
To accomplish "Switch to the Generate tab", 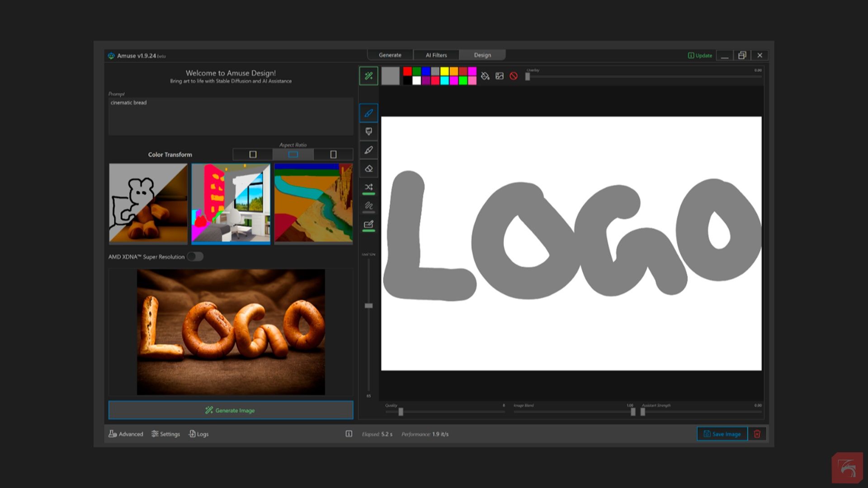I will coord(390,55).
